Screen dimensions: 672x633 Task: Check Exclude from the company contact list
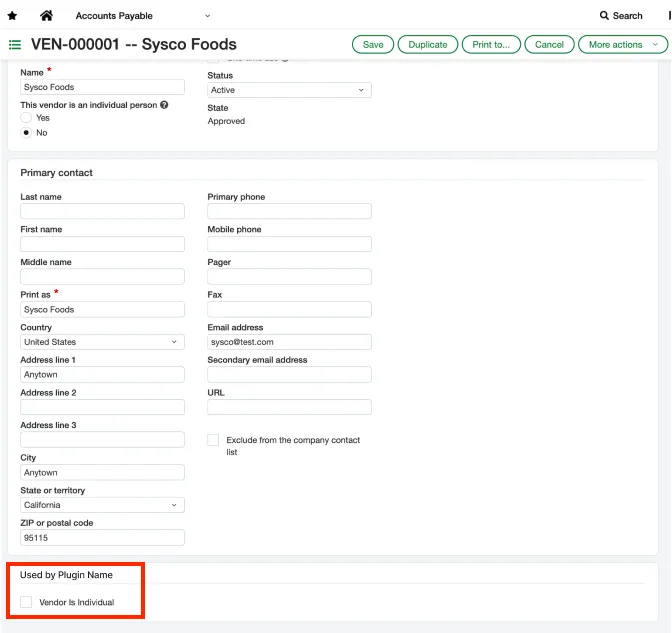click(x=213, y=440)
